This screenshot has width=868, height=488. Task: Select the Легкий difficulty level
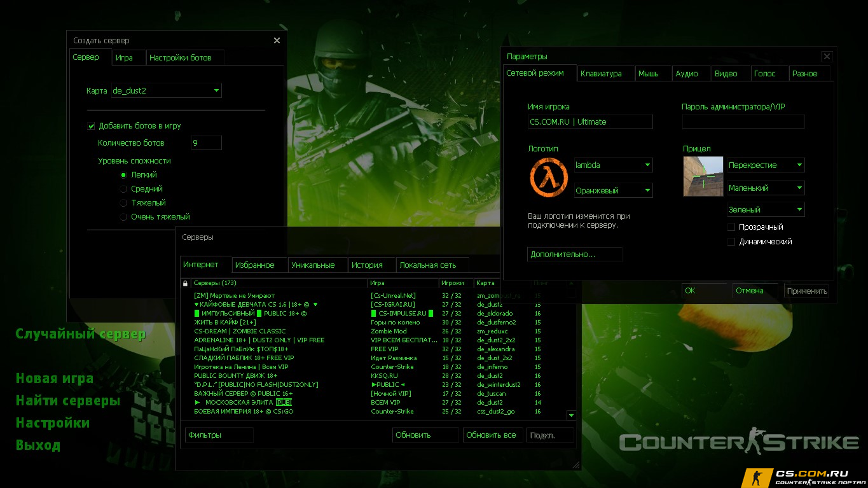pyautogui.click(x=123, y=175)
